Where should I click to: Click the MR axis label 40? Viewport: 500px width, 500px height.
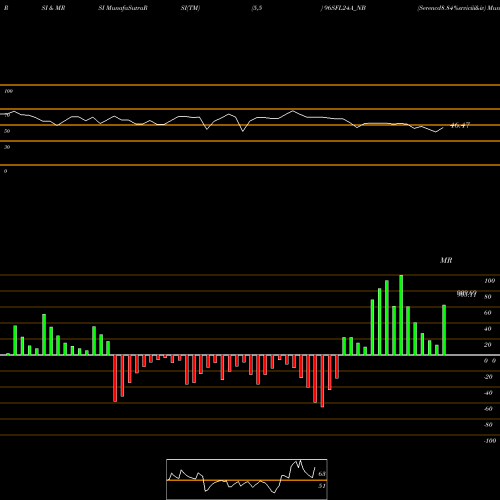click(488, 329)
